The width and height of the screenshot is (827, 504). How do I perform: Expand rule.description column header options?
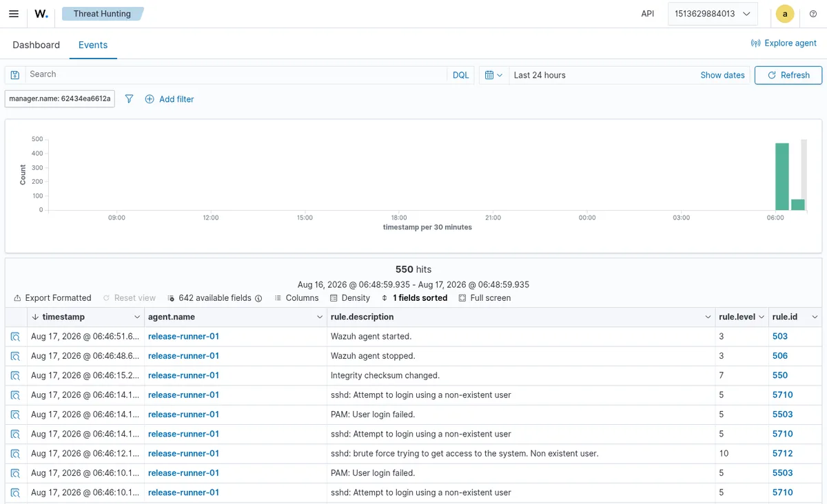point(708,317)
